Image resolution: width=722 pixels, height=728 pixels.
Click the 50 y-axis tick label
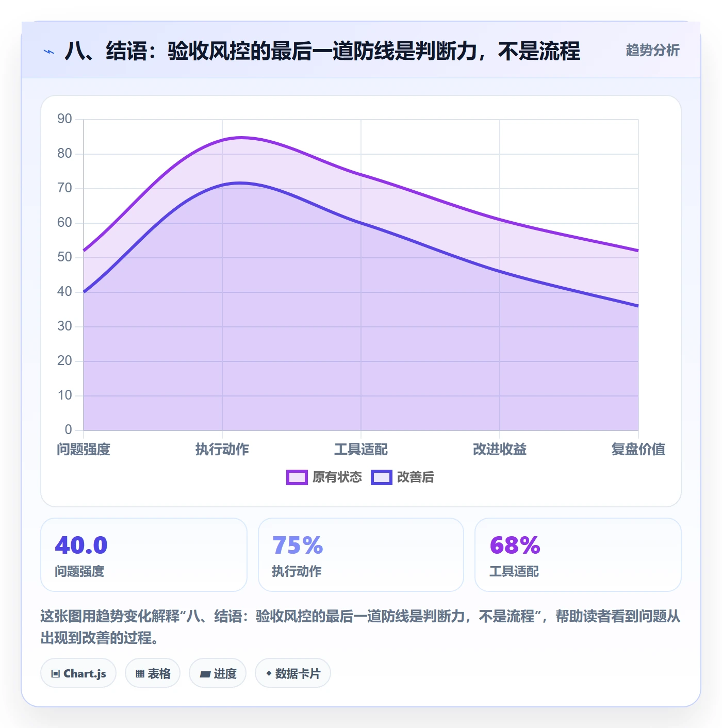tap(65, 257)
